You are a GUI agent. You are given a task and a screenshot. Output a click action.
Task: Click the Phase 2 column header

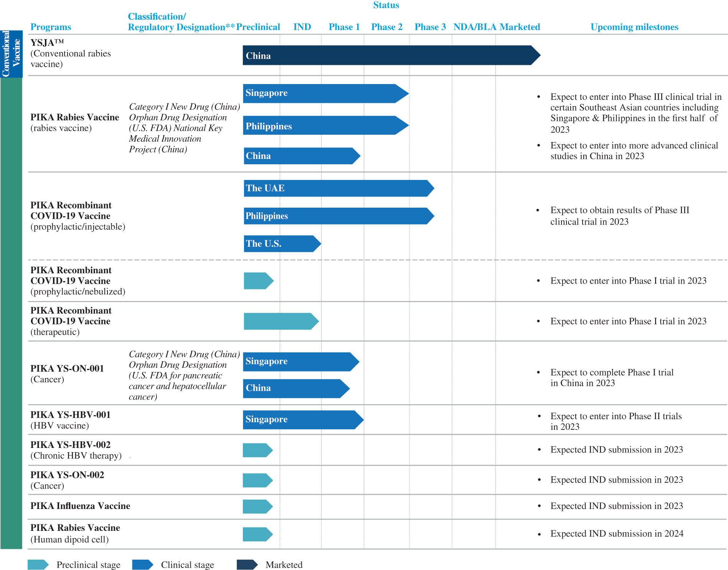[x=387, y=27]
